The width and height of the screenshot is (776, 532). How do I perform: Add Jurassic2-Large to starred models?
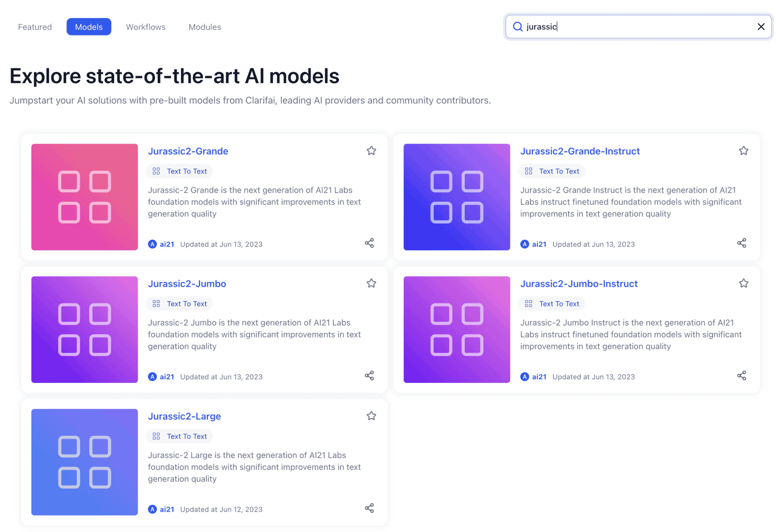(371, 416)
